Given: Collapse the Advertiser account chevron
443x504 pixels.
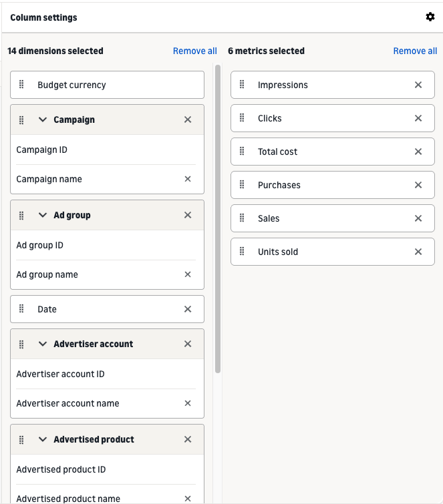Looking at the screenshot, I should coord(43,344).
